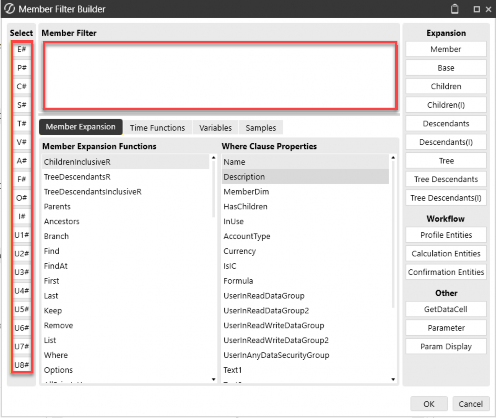Open the Variables tab
This screenshot has width=496, height=418.
pyautogui.click(x=215, y=128)
